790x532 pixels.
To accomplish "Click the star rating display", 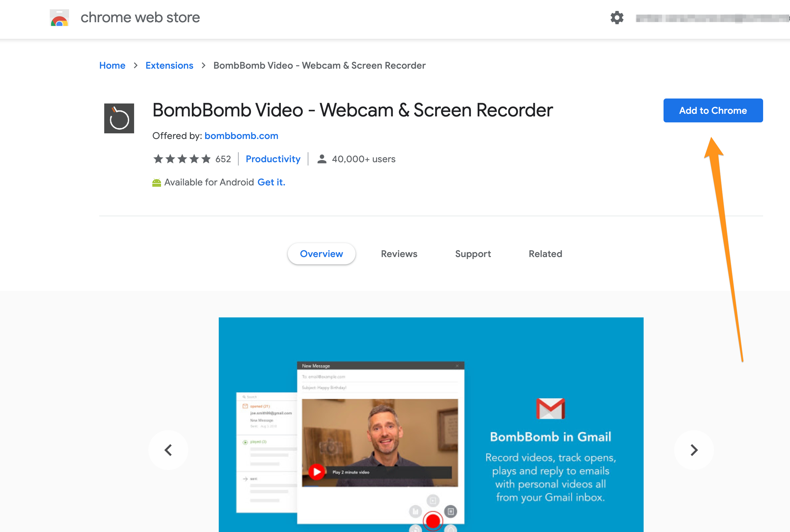I will [182, 159].
